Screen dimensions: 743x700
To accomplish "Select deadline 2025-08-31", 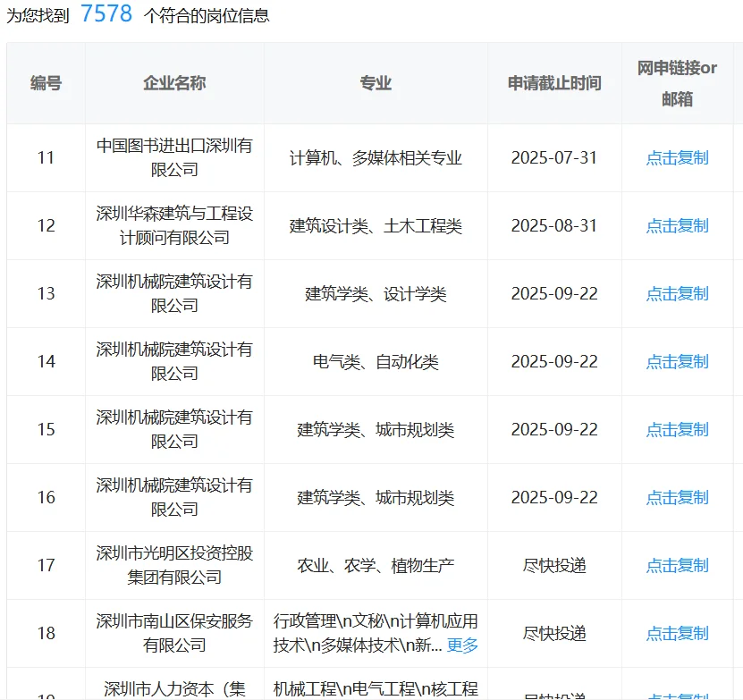I will click(x=554, y=225).
